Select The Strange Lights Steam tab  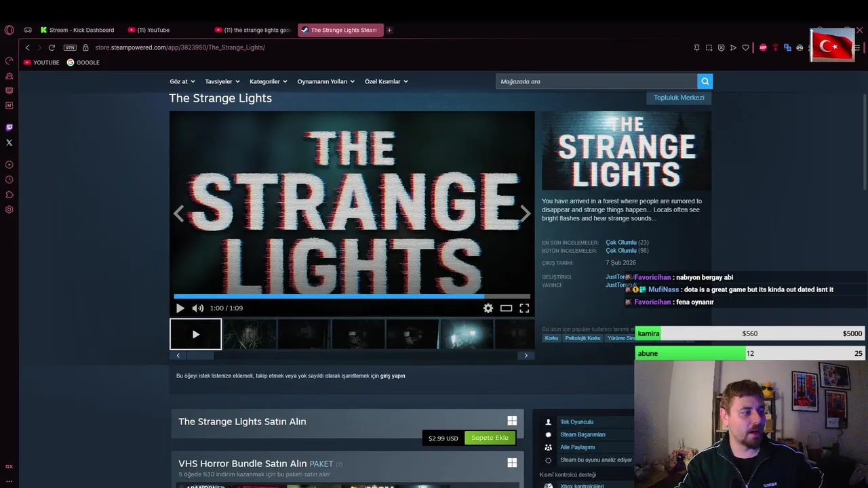[340, 30]
